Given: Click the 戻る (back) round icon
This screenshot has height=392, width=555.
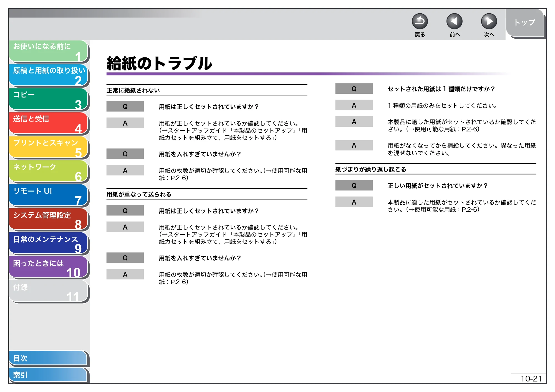Looking at the screenshot, I should tap(420, 21).
